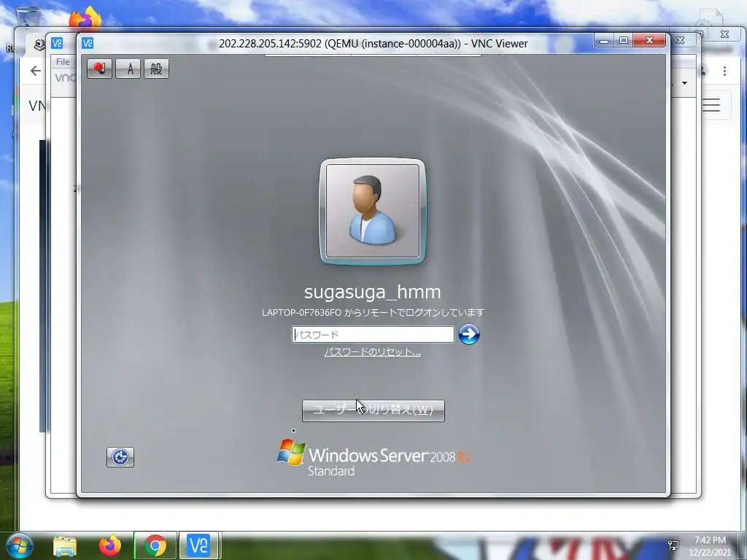
Task: Open the Windows Start menu
Action: click(19, 545)
